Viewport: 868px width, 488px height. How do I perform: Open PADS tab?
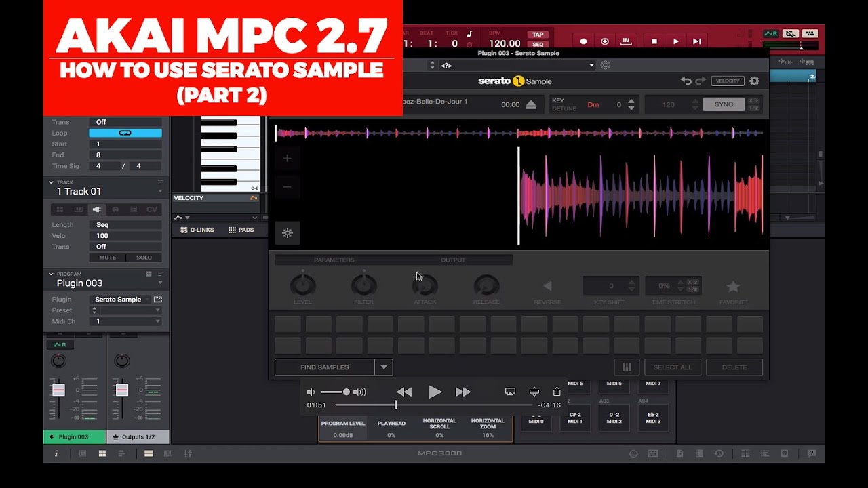241,230
